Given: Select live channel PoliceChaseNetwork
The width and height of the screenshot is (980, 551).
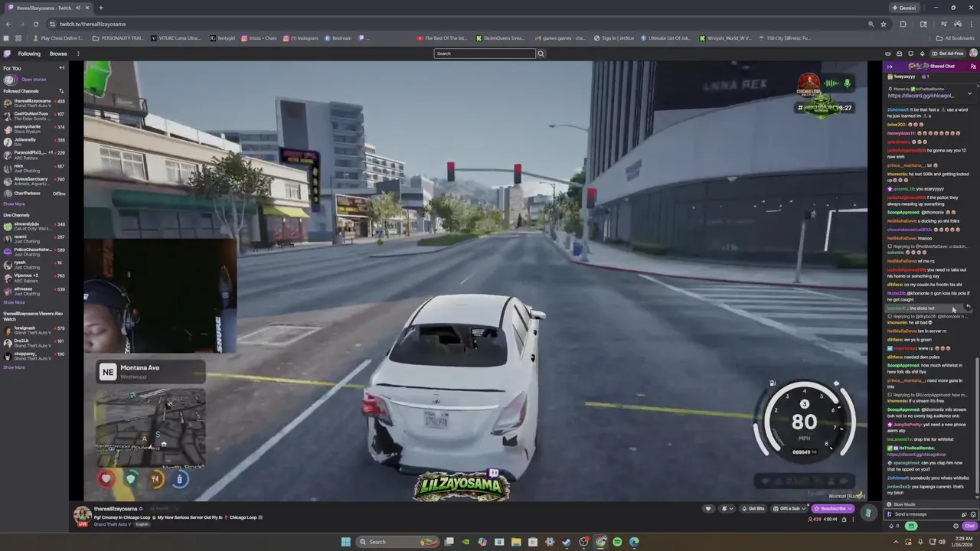Looking at the screenshot, I should pyautogui.click(x=34, y=251).
